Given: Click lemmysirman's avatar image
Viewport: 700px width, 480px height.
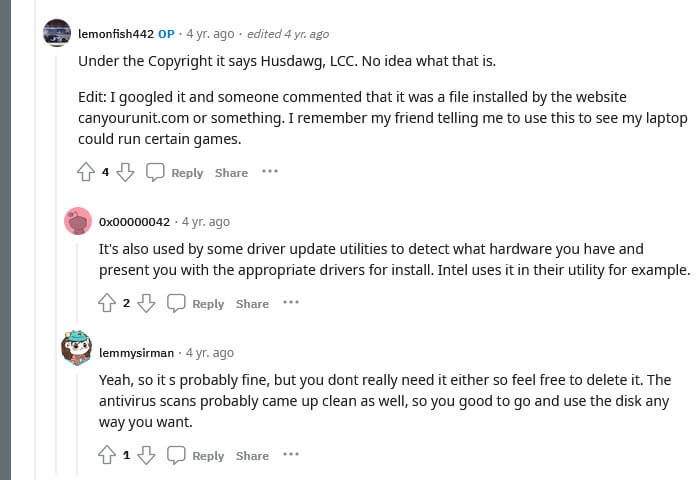Looking at the screenshot, I should pyautogui.click(x=77, y=349).
